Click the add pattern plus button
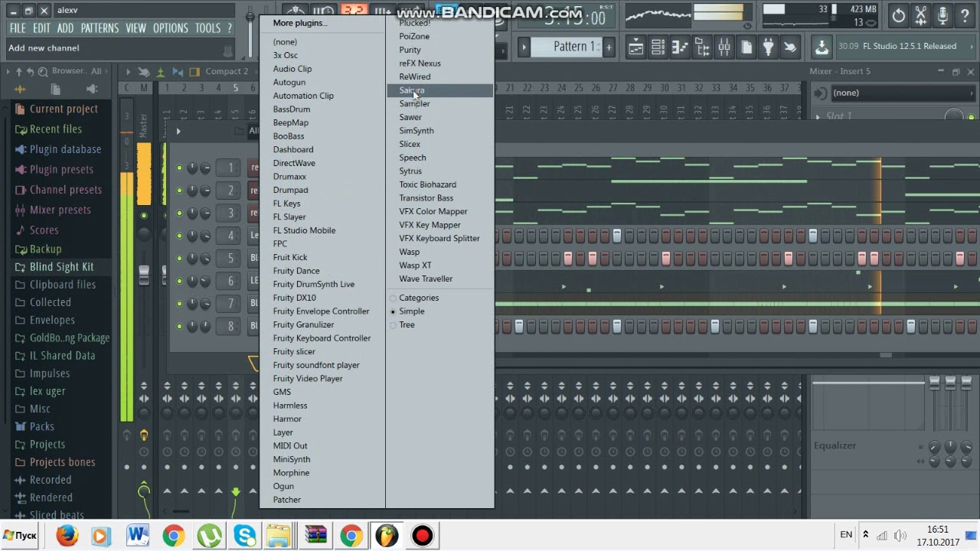The height and width of the screenshot is (551, 980). (x=609, y=47)
